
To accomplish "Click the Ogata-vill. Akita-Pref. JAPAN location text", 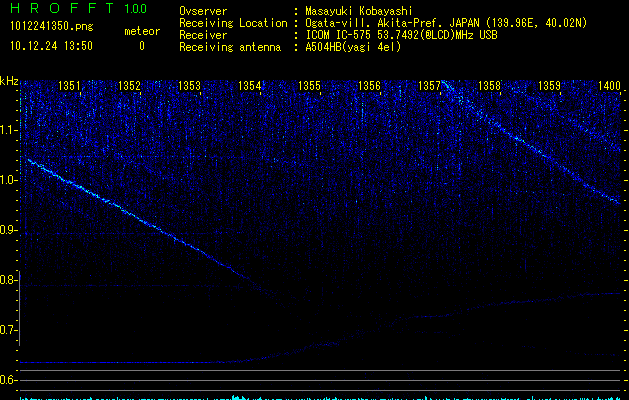I will 446,23.
